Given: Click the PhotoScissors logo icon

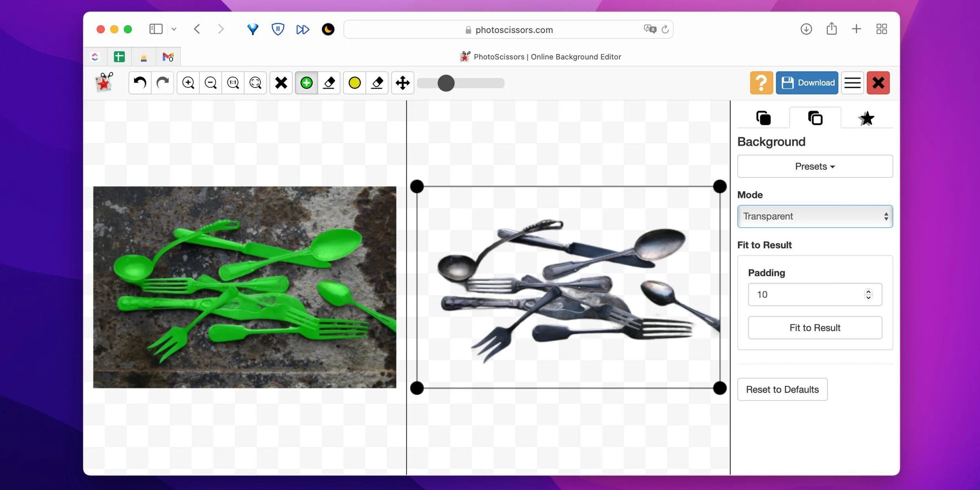Looking at the screenshot, I should click(104, 82).
